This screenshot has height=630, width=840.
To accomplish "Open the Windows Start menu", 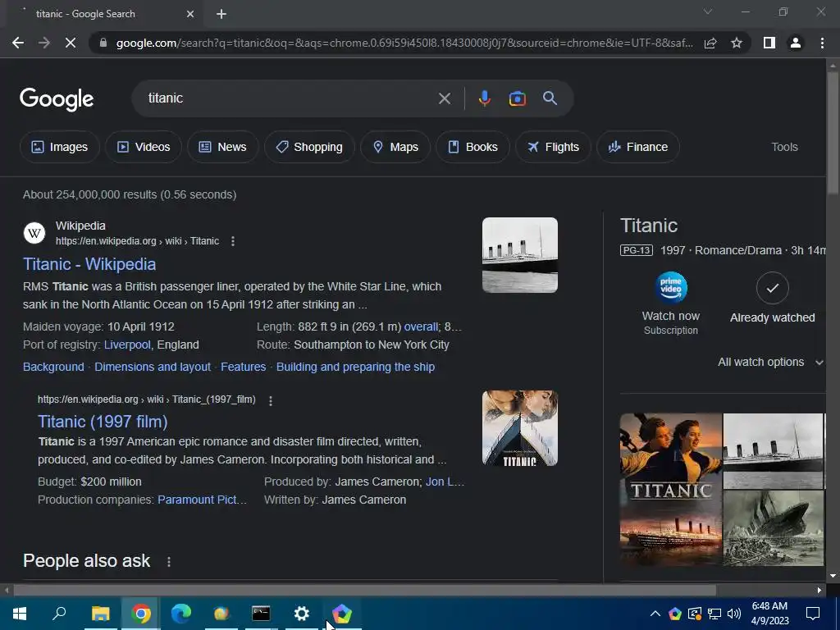I will point(20,614).
